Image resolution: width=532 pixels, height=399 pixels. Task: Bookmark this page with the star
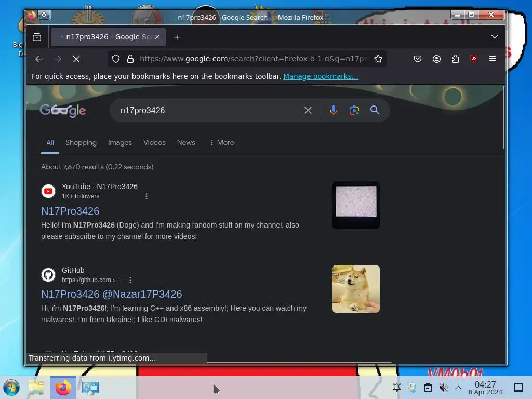(378, 59)
